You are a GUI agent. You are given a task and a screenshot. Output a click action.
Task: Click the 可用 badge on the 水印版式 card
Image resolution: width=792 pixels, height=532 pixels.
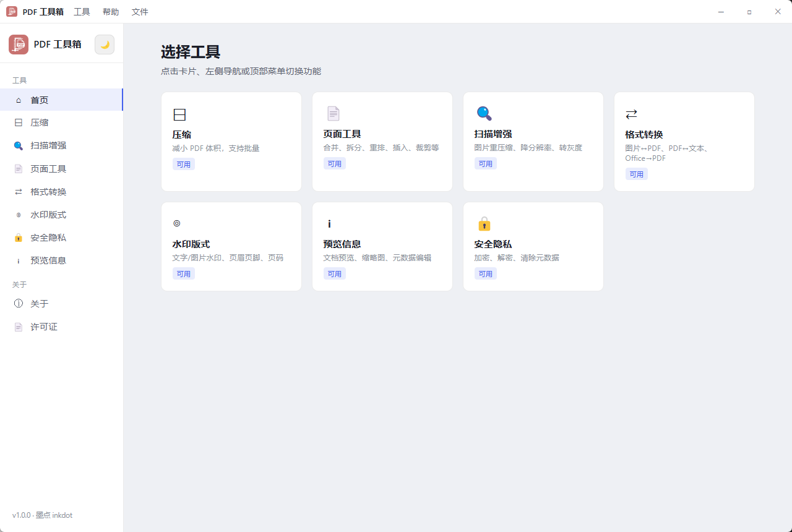tap(184, 274)
